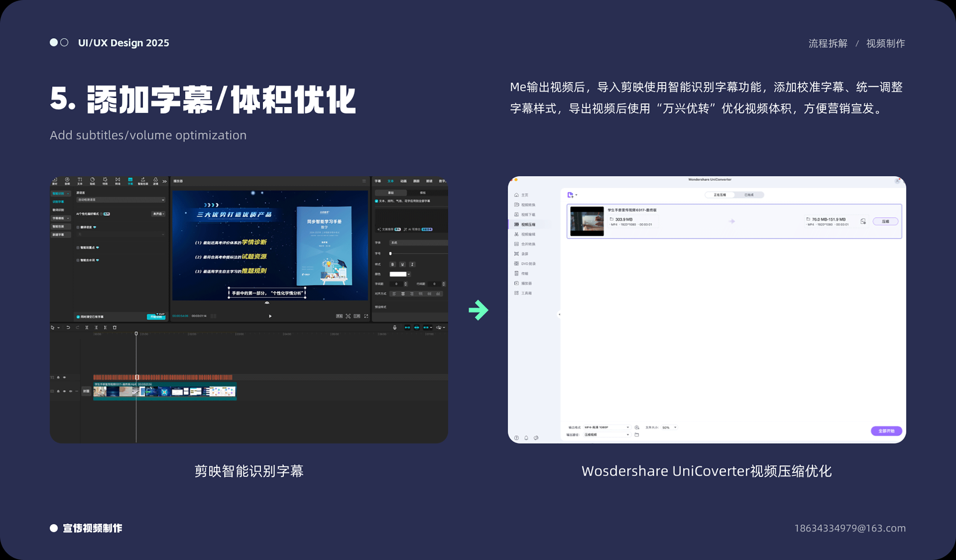The image size is (956, 560).
Task: Open compression settings icon beside 压缩 button
Action: click(x=863, y=221)
